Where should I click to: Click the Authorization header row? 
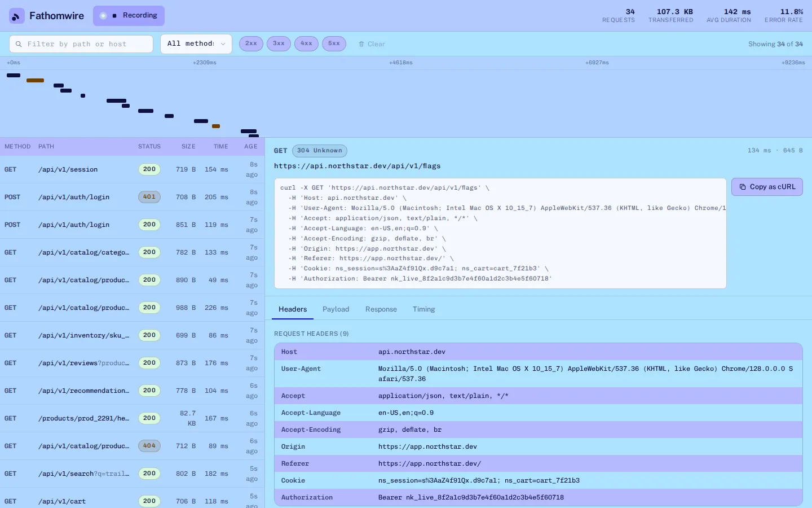[539, 497]
